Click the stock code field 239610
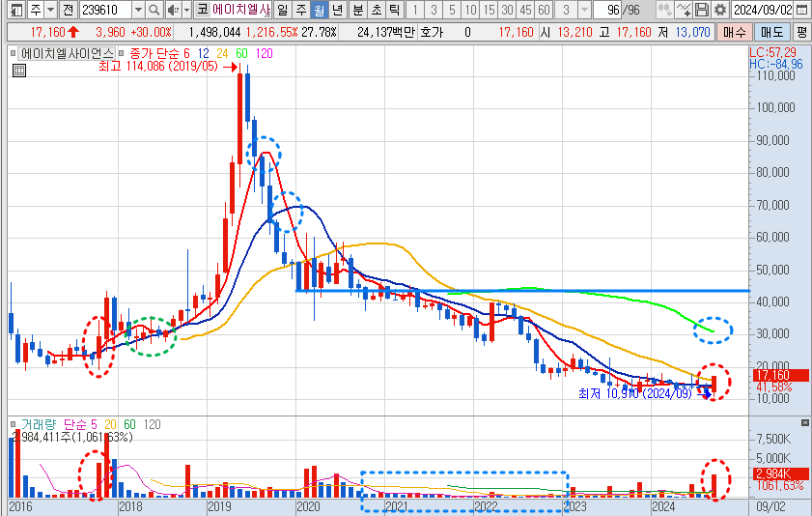Screen dimensions: 812x516 coord(106,10)
